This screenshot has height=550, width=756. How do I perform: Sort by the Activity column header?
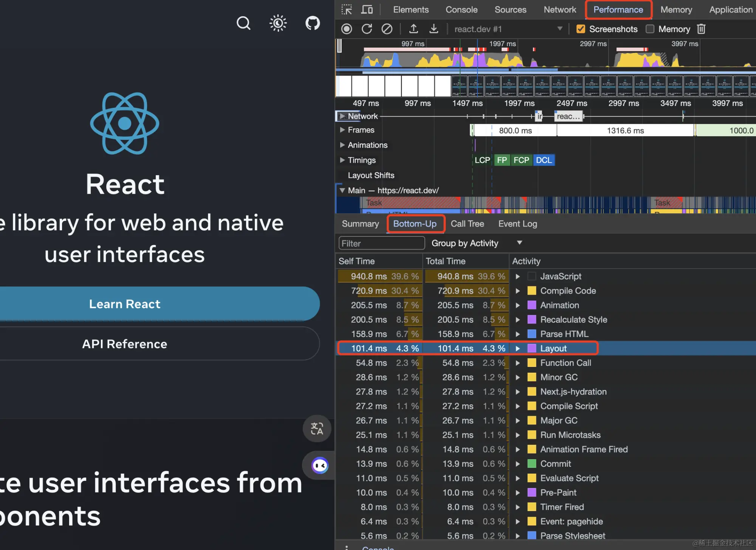(x=633, y=261)
